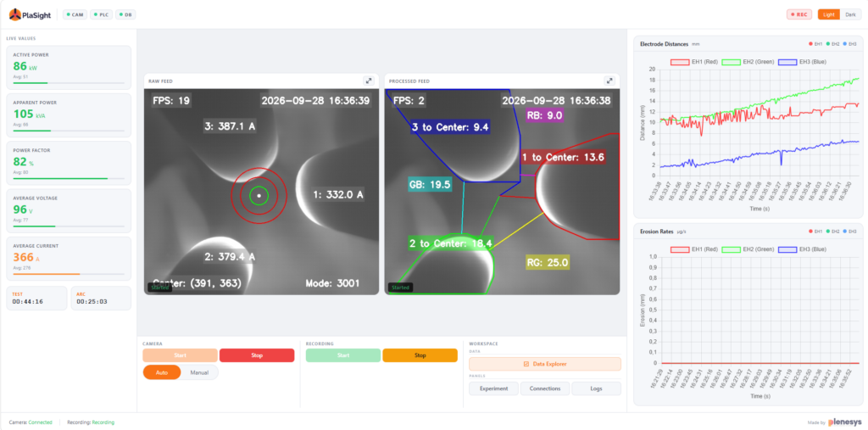
Task: Click the 'RG: 25.0' label
Action: [547, 262]
